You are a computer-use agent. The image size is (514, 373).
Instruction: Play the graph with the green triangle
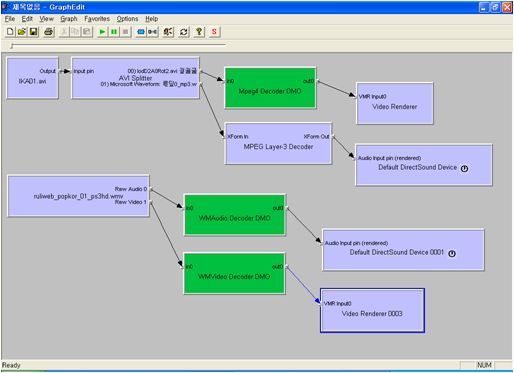(x=102, y=32)
